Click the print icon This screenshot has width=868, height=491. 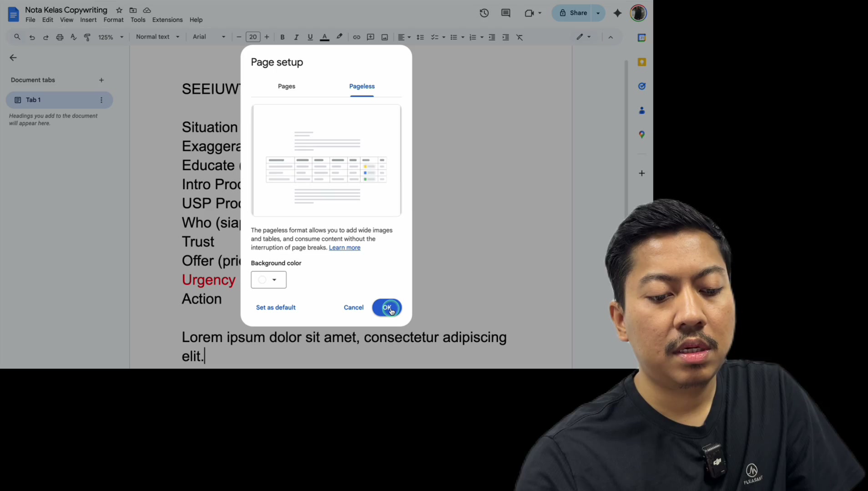(60, 37)
